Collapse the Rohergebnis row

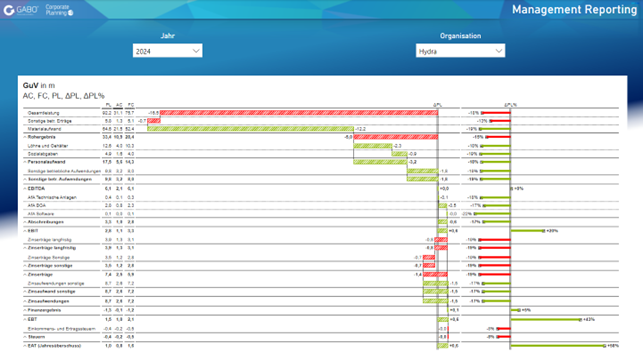pyautogui.click(x=25, y=137)
